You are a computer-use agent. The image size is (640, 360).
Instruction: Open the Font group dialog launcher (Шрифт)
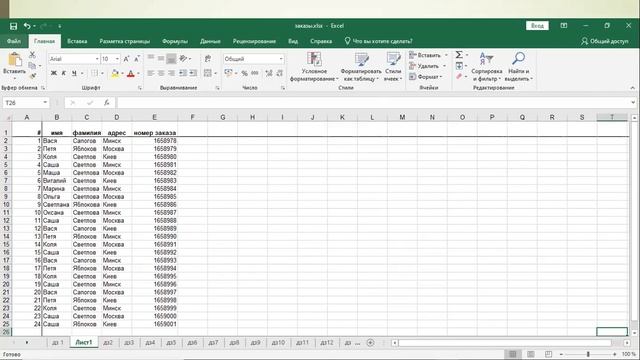(x=140, y=88)
